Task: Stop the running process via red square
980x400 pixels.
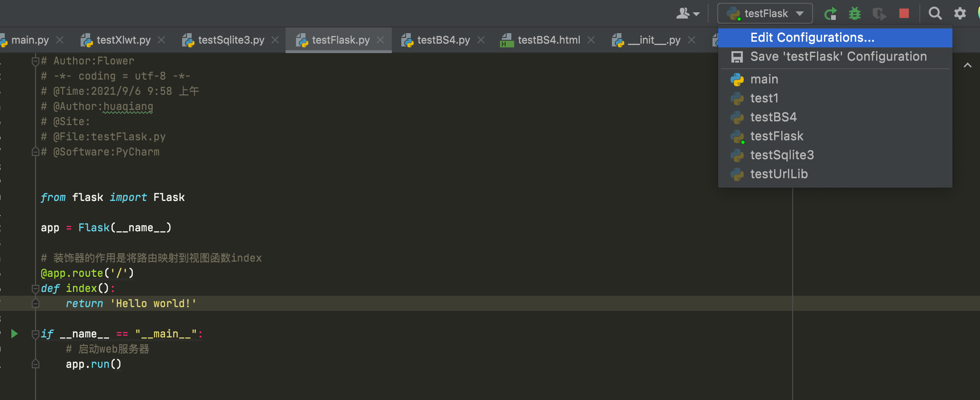Action: tap(904, 14)
